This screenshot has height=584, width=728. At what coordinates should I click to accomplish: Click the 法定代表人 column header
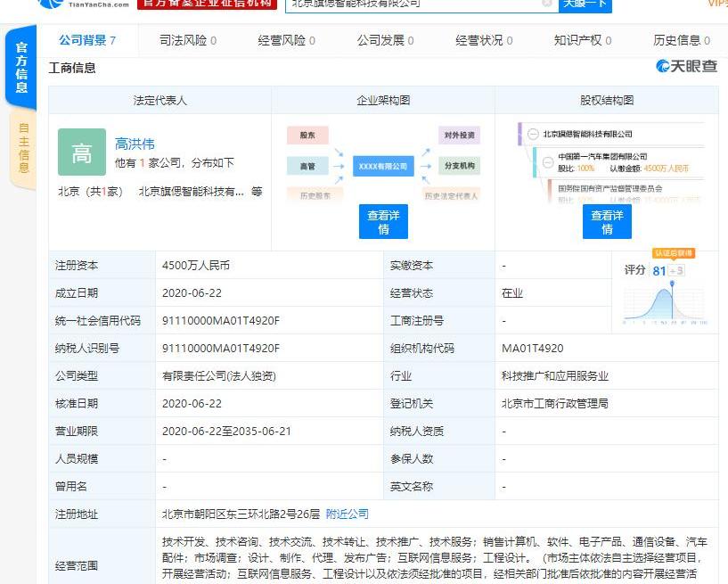[160, 100]
